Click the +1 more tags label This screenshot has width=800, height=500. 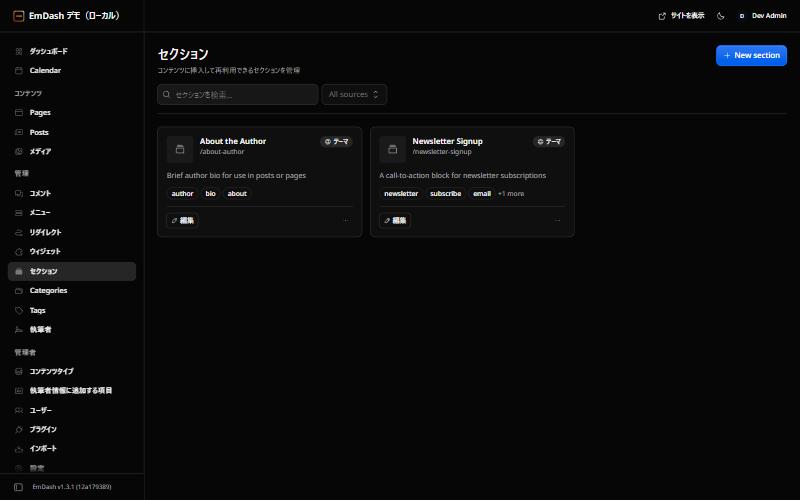click(x=511, y=194)
